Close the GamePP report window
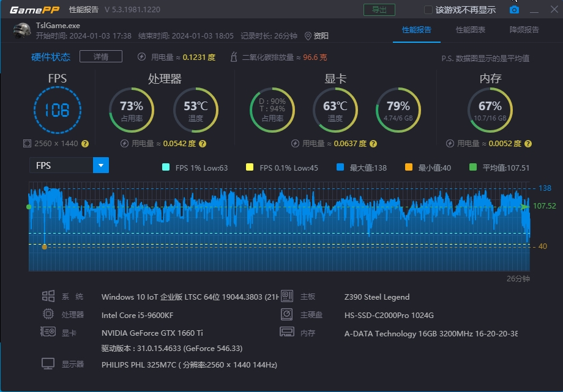 pyautogui.click(x=554, y=9)
